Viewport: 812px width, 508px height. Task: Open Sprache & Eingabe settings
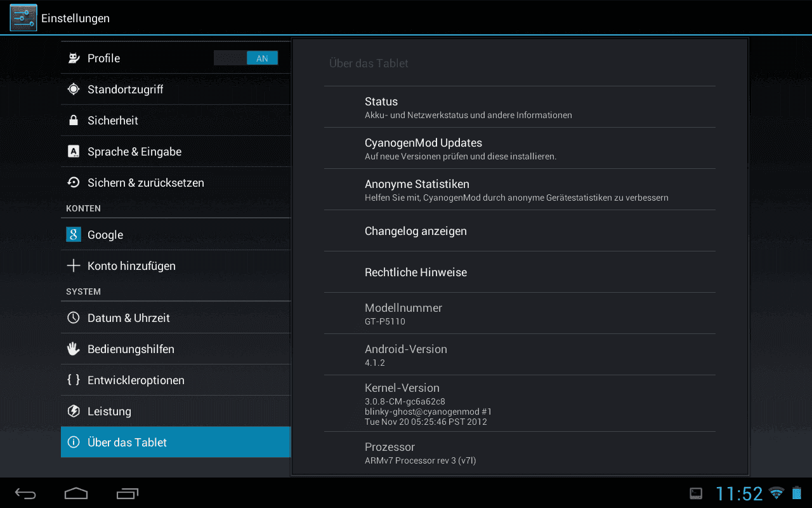pos(176,152)
